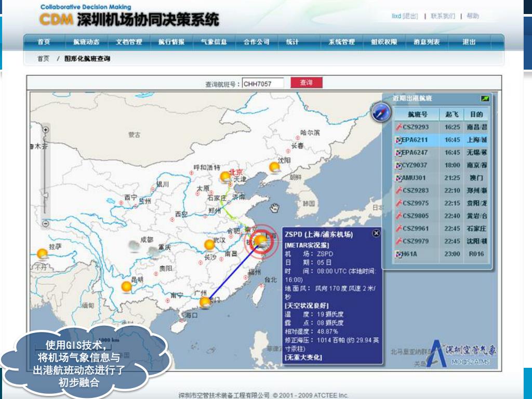Click the [退出] logout link beside lixd

(x=410, y=16)
